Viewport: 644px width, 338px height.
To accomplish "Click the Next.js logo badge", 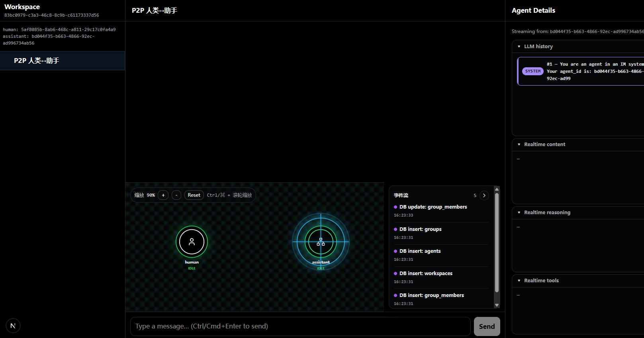I will [x=13, y=326].
